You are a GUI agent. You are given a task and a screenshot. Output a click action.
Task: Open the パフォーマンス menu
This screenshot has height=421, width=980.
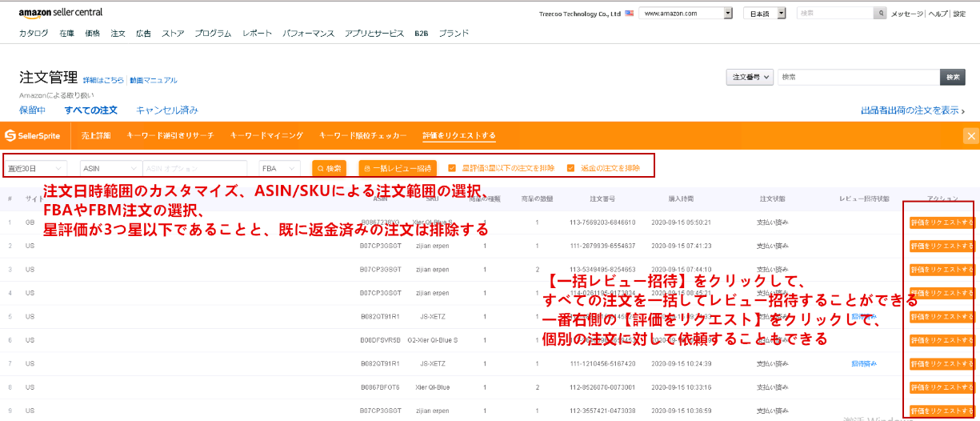(x=308, y=34)
